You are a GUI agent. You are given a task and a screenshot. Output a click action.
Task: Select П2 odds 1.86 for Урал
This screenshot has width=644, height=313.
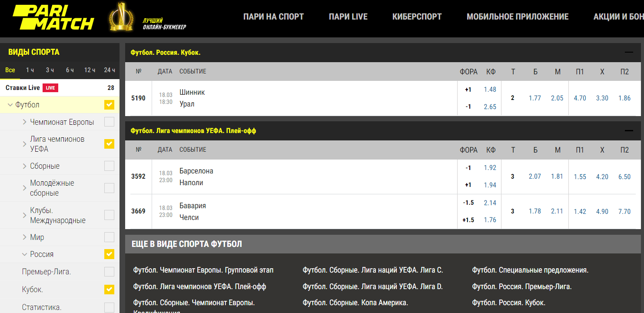point(624,98)
